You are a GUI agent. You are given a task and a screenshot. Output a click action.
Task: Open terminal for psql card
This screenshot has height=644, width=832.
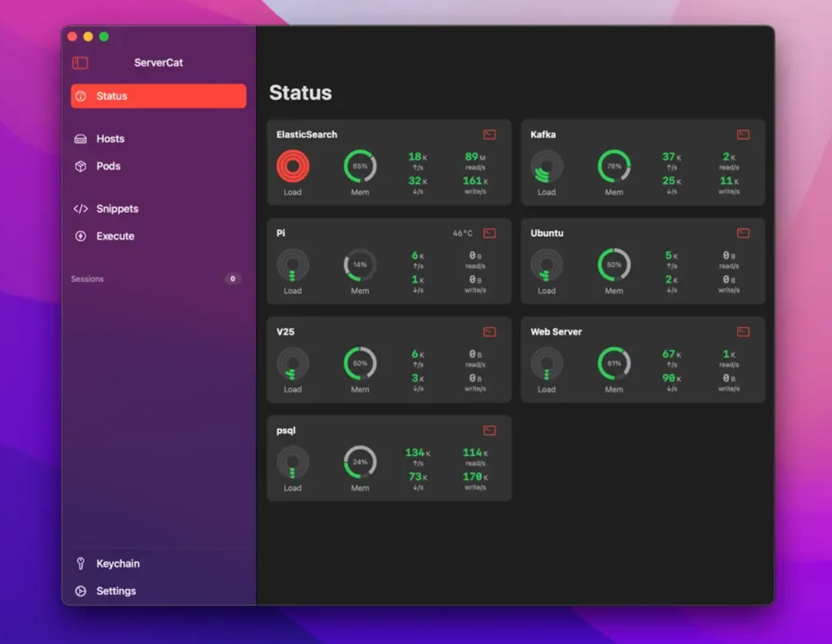pos(489,431)
